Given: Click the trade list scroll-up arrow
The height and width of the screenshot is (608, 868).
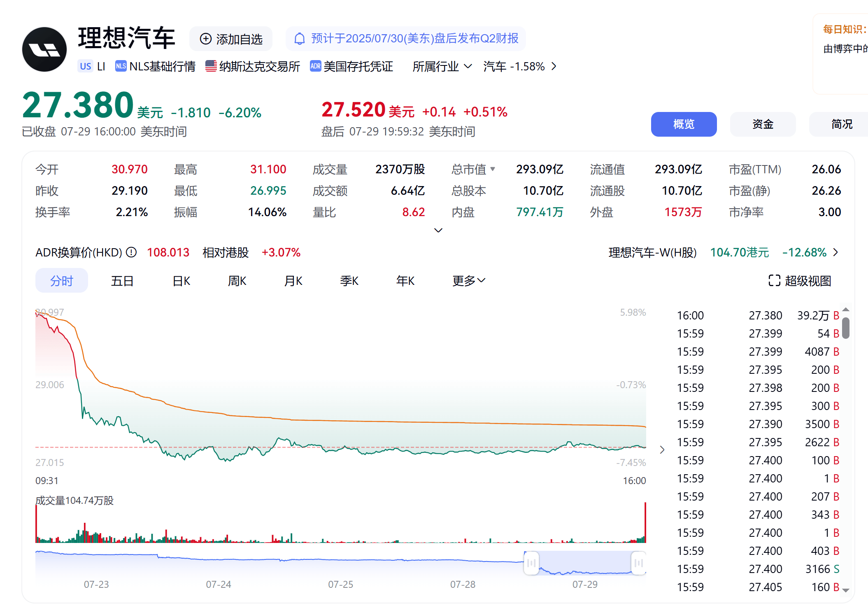Looking at the screenshot, I should tap(846, 310).
